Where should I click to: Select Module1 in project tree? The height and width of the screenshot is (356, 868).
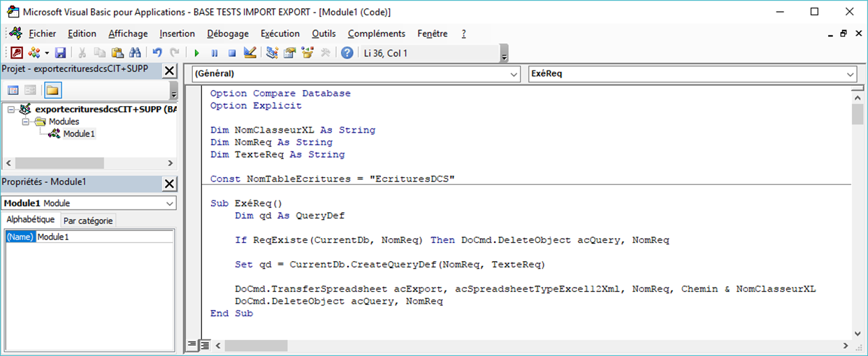pyautogui.click(x=78, y=134)
